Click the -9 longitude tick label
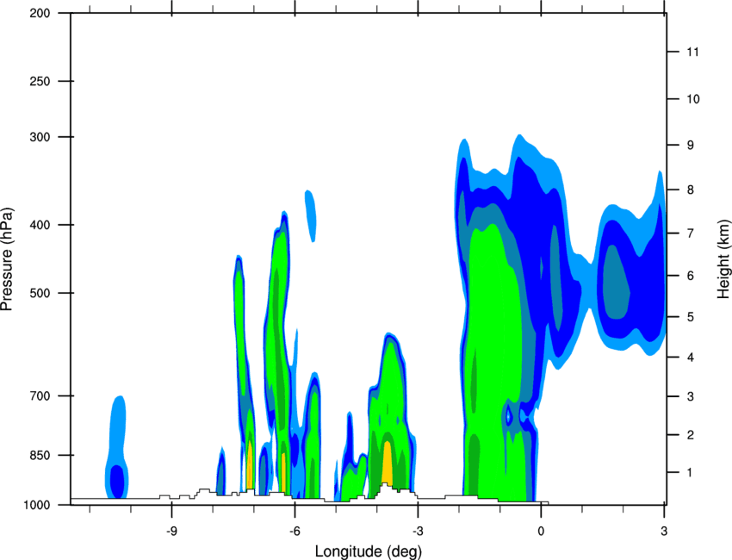The height and width of the screenshot is (560, 732). tap(171, 532)
